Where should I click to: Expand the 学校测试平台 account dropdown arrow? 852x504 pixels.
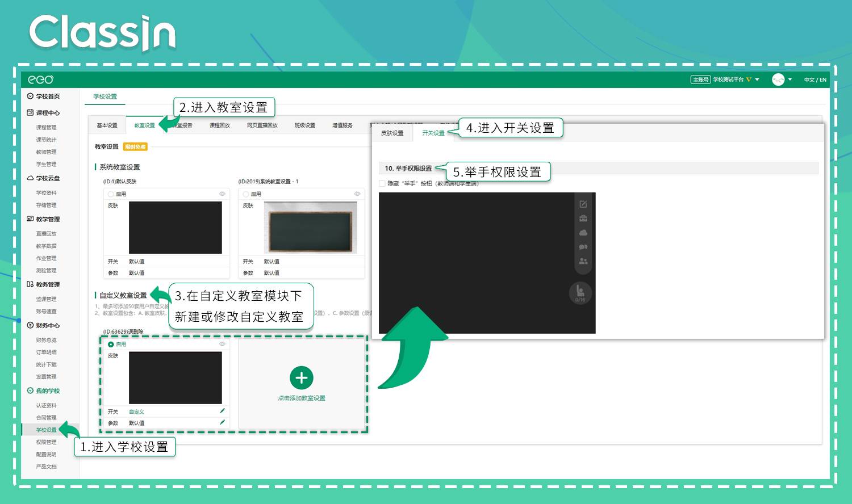pos(757,79)
